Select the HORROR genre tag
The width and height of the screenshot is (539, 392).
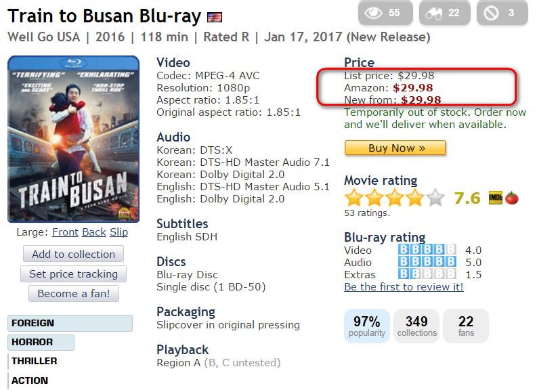pyautogui.click(x=41, y=342)
